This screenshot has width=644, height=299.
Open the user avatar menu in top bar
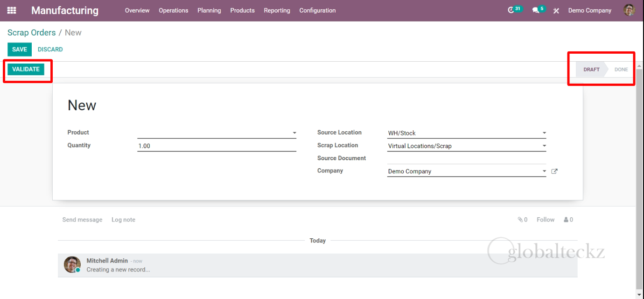(x=629, y=10)
